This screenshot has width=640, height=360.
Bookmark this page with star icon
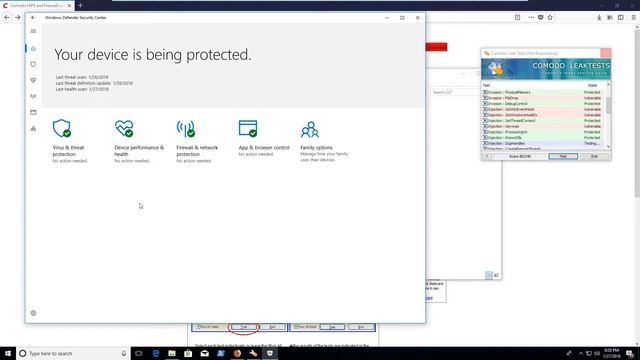(550, 18)
